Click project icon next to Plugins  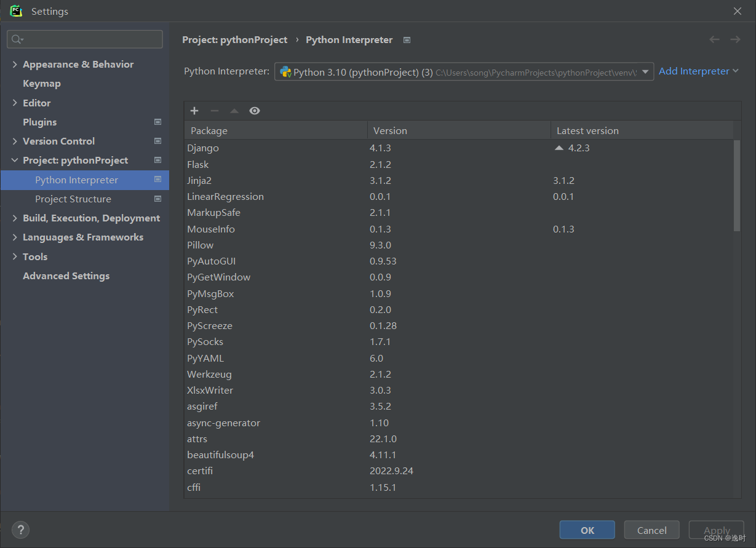[157, 122]
